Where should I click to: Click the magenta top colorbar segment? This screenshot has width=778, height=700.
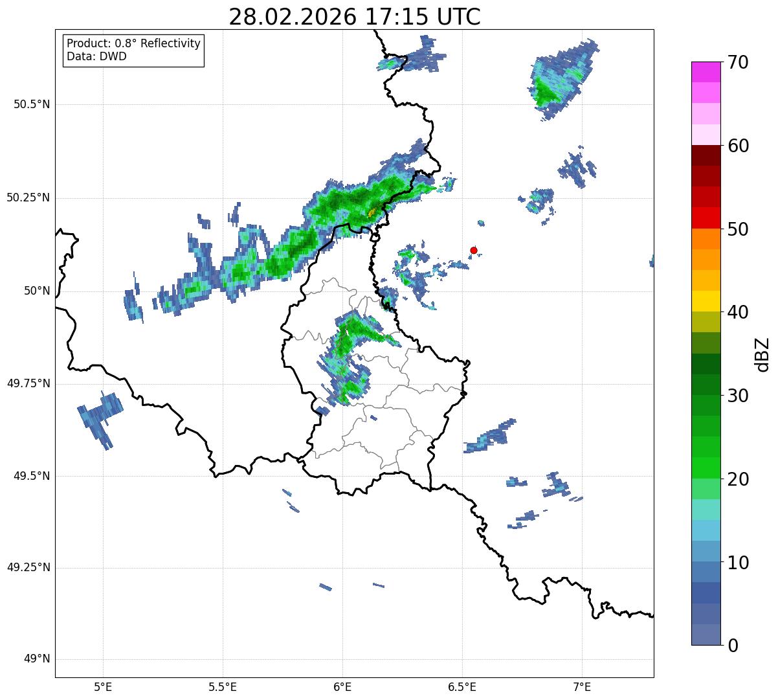706,72
